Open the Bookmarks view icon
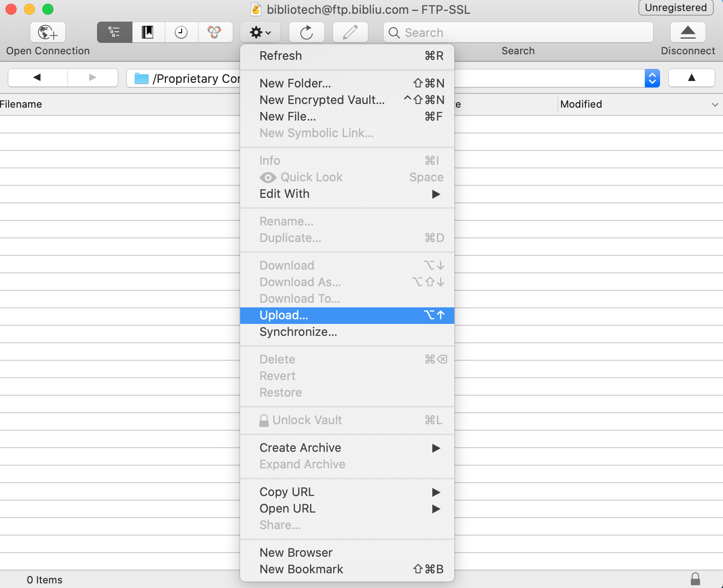The height and width of the screenshot is (588, 723). click(x=148, y=32)
